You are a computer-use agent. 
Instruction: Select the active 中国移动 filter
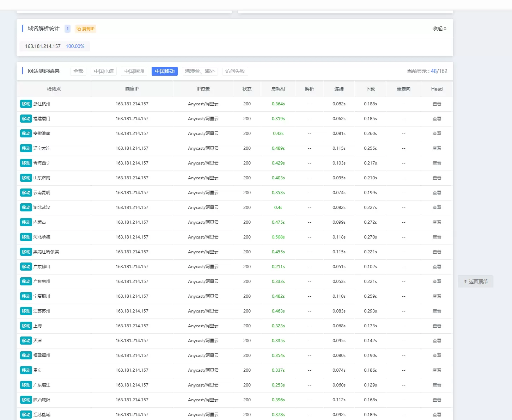click(165, 71)
